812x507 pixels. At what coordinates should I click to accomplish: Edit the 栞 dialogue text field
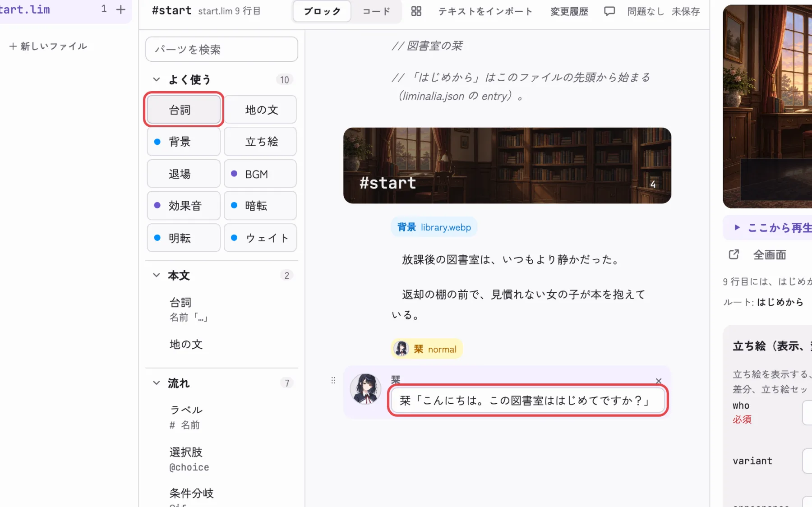click(x=528, y=401)
